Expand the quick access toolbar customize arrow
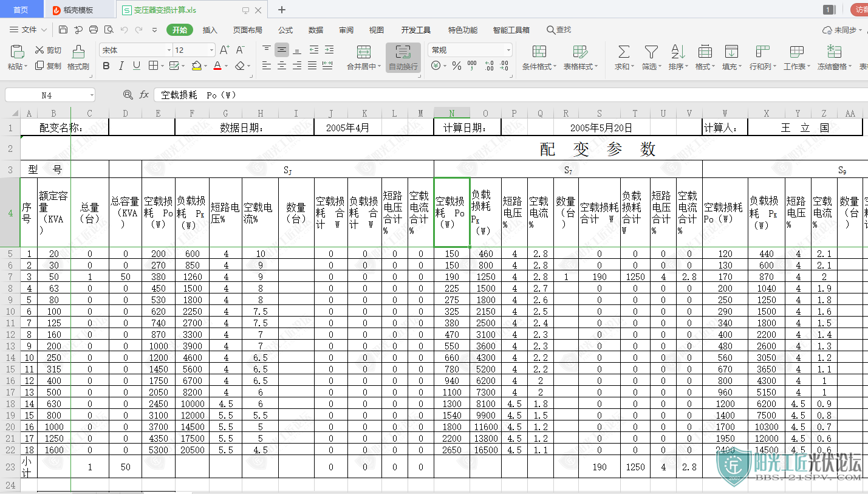The height and width of the screenshot is (494, 868). tap(154, 30)
